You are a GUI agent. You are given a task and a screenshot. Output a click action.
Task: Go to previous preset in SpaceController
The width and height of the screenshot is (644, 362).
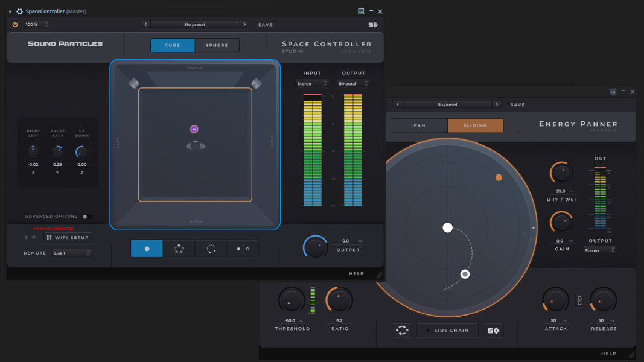pos(145,25)
